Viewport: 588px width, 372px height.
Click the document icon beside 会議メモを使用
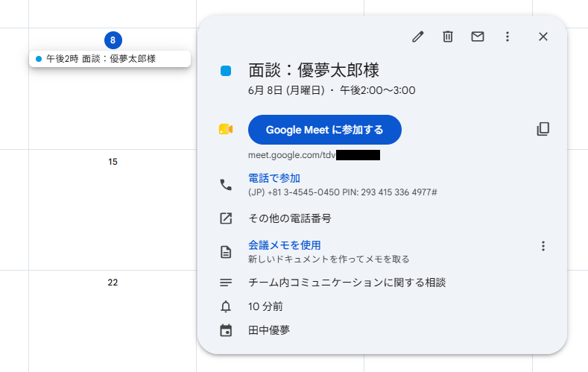(x=226, y=252)
